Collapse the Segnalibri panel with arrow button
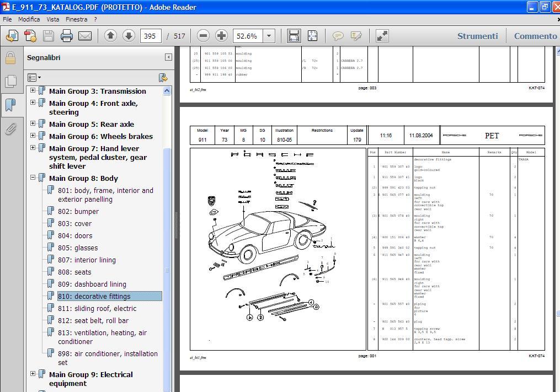 coord(168,57)
